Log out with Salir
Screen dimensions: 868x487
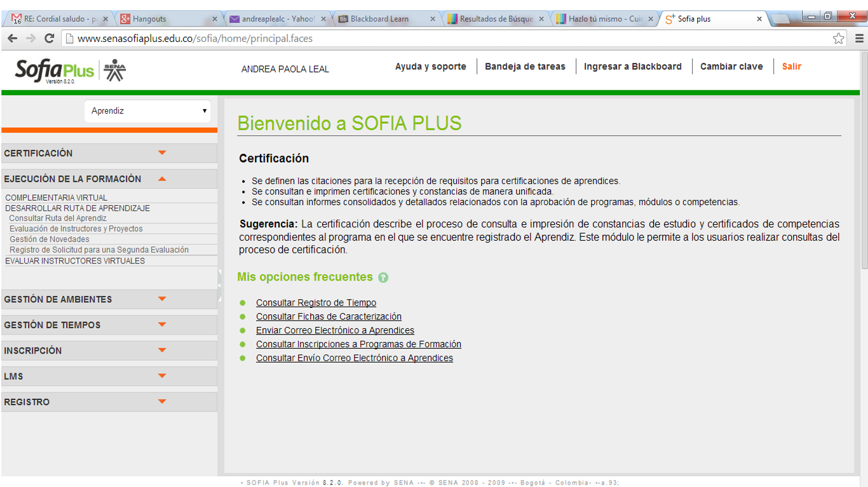792,67
